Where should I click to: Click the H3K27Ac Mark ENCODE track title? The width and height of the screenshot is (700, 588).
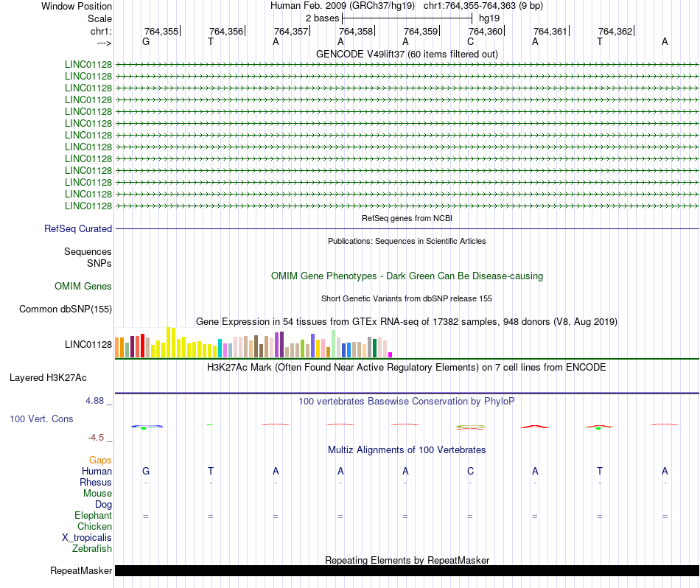tap(407, 368)
